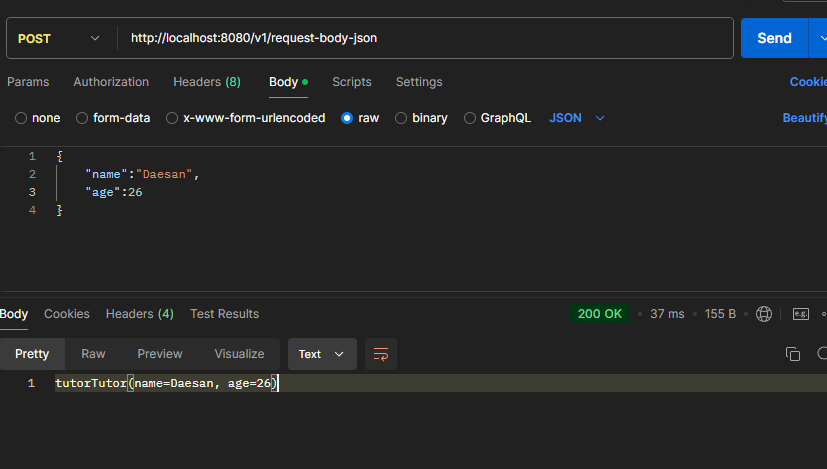Click the 37 ms response time
This screenshot has height=469, width=827.
(x=667, y=314)
